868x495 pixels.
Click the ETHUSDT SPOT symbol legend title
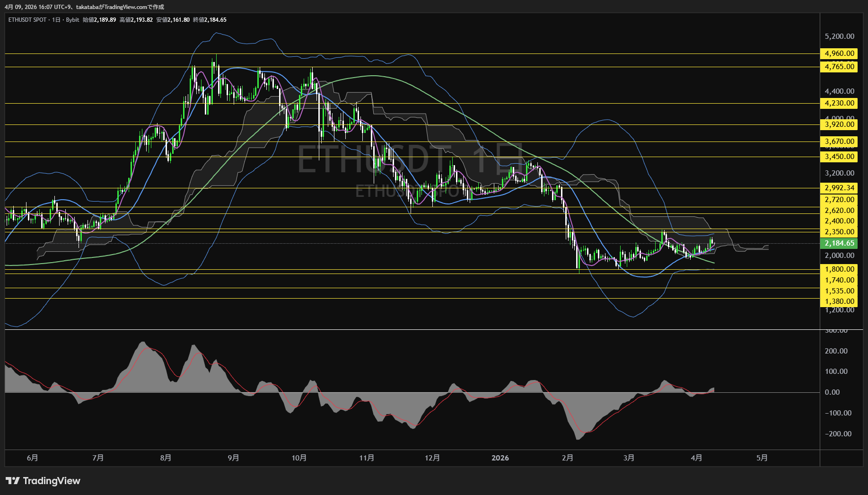[x=27, y=20]
